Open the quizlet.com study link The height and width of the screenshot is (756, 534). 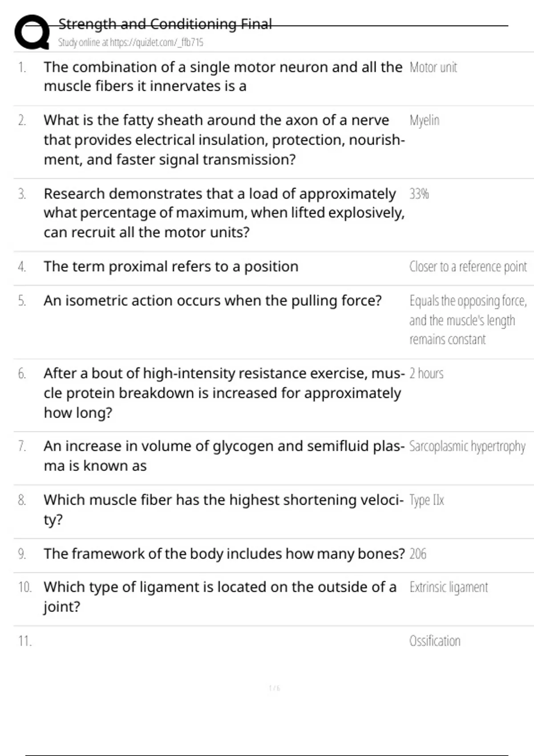pyautogui.click(x=130, y=43)
